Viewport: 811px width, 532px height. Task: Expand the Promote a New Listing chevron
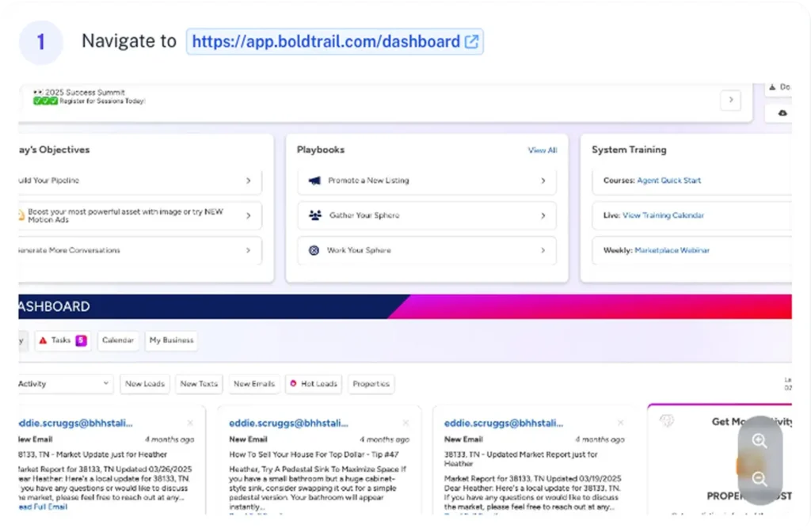tap(543, 180)
